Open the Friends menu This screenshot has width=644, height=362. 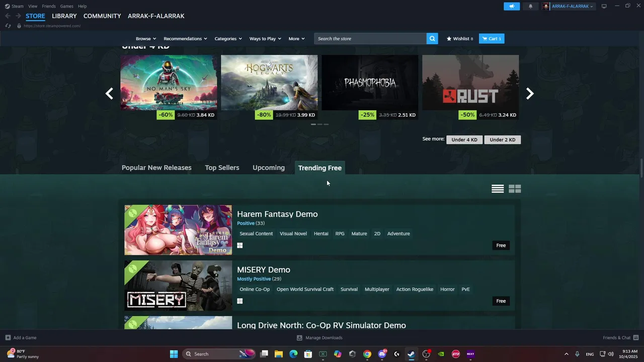[x=49, y=6]
